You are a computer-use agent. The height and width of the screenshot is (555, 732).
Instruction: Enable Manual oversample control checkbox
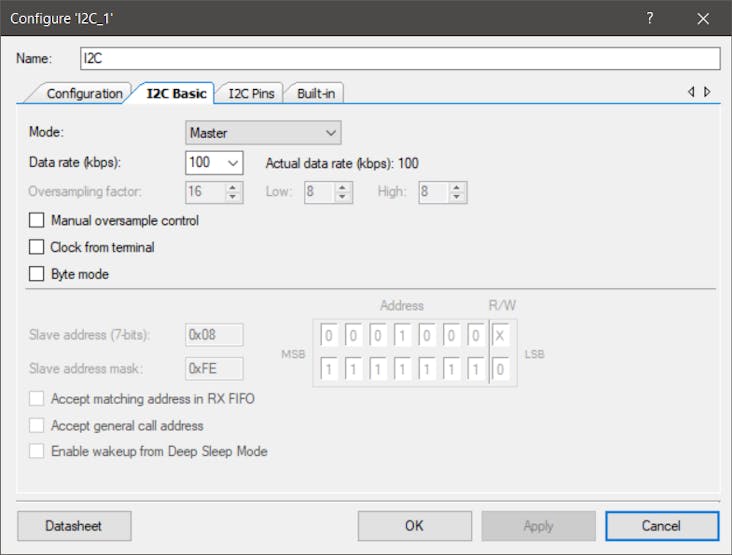coord(37,220)
